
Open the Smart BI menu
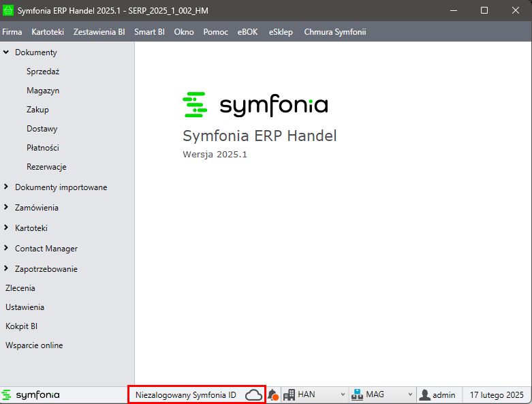click(149, 32)
